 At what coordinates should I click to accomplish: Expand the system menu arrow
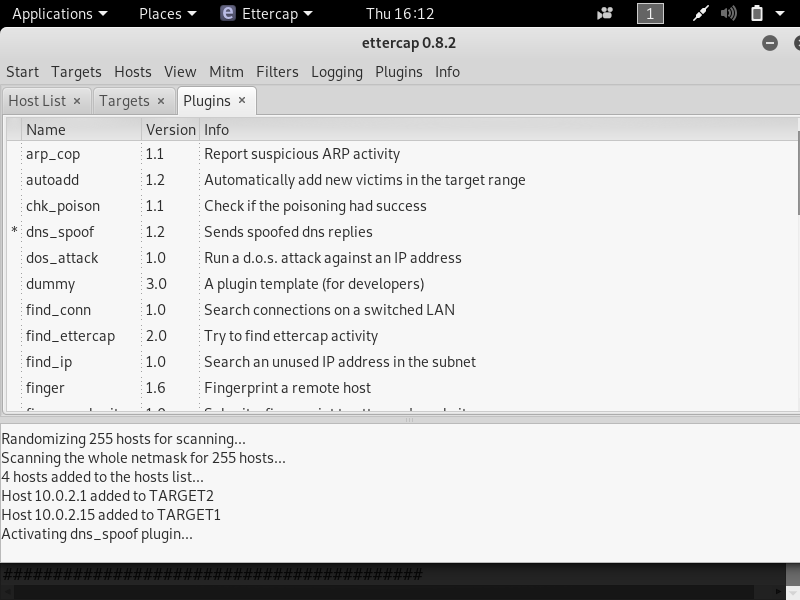coord(780,14)
